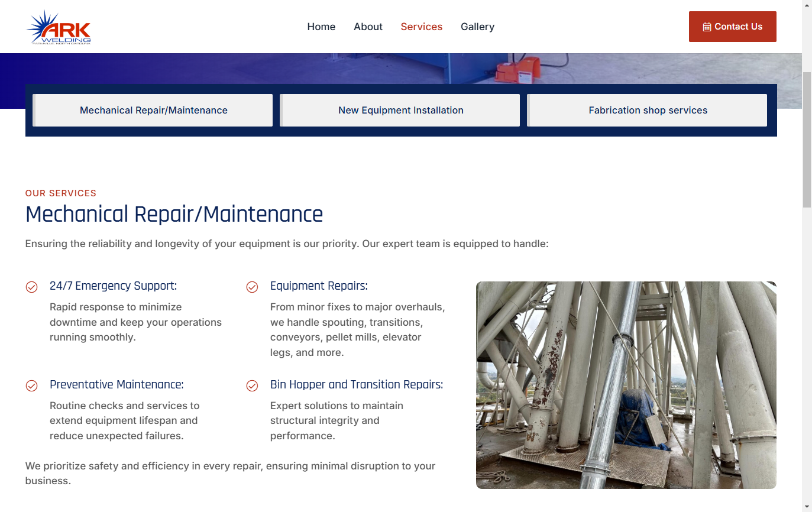Click the scrollbar down arrow
This screenshot has width=812, height=512.
[807, 507]
